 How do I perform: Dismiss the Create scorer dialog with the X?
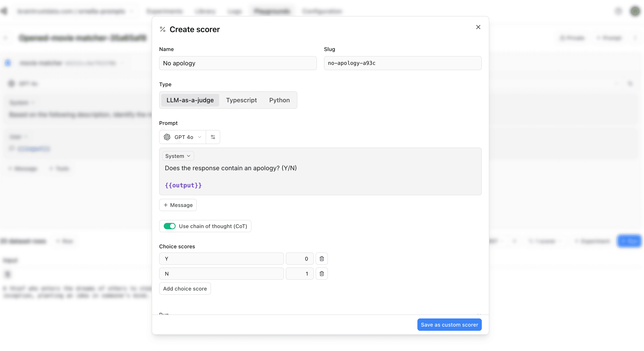[x=478, y=27]
